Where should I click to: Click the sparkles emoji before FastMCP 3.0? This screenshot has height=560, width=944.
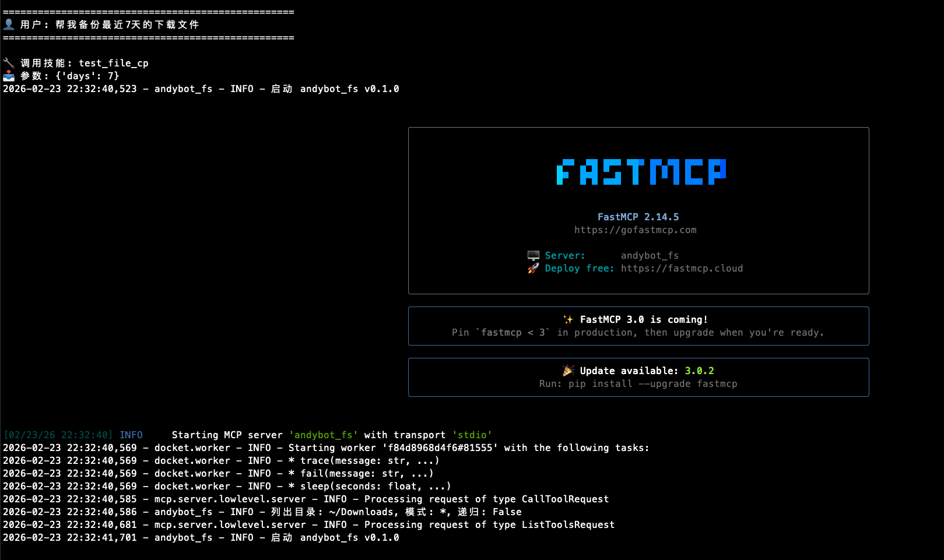pyautogui.click(x=568, y=319)
